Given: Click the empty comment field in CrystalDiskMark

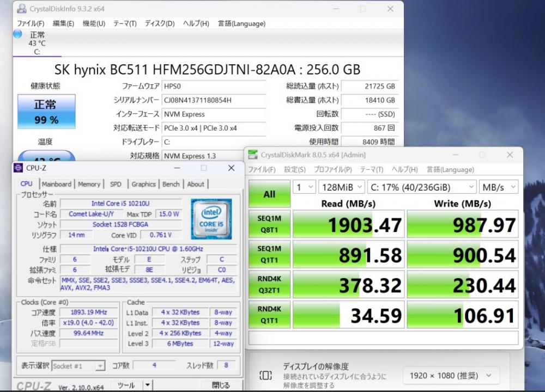Looking at the screenshot, I should [383, 338].
